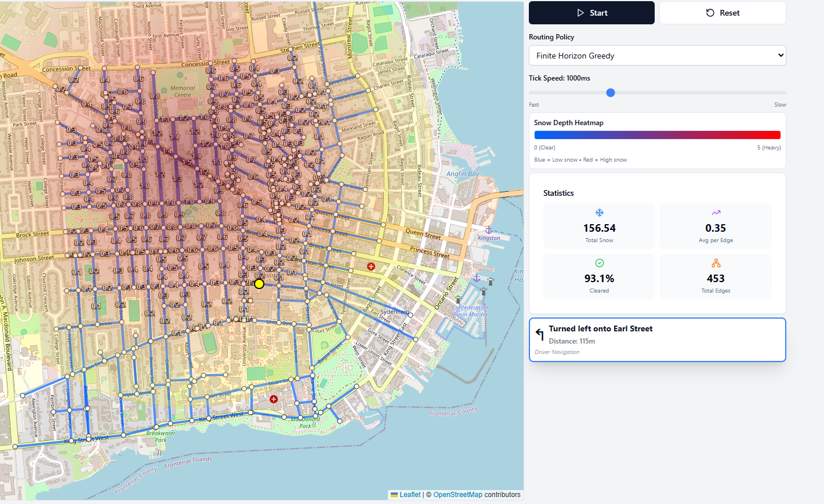The width and height of the screenshot is (824, 504).
Task: Open the Leaflet attribution link
Action: coord(411,494)
